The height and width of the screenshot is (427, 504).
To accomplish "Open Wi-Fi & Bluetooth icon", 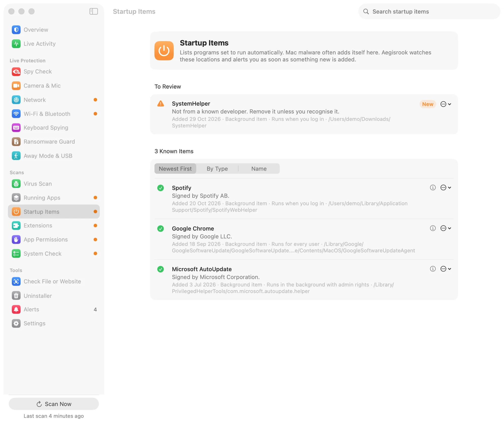I will pos(16,114).
